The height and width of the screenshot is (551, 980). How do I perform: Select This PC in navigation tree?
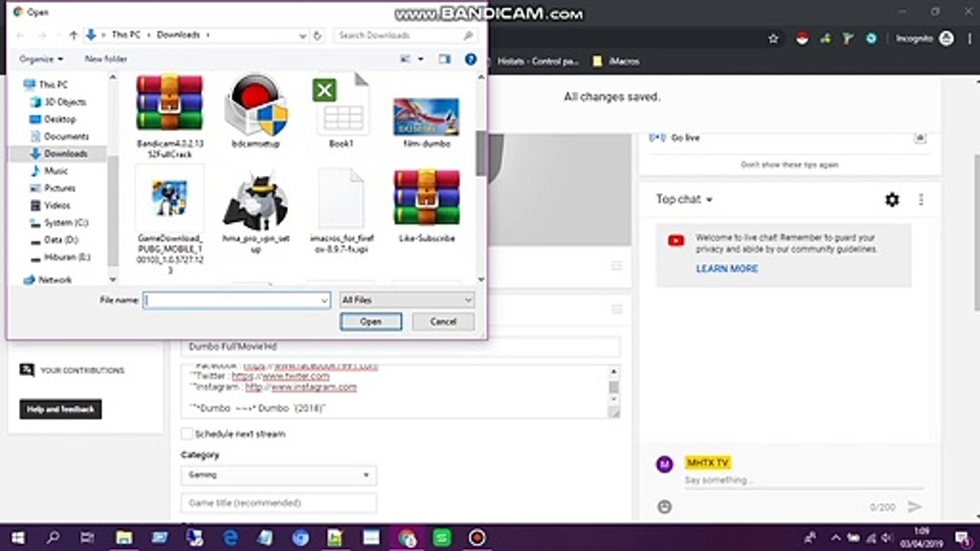pos(53,85)
